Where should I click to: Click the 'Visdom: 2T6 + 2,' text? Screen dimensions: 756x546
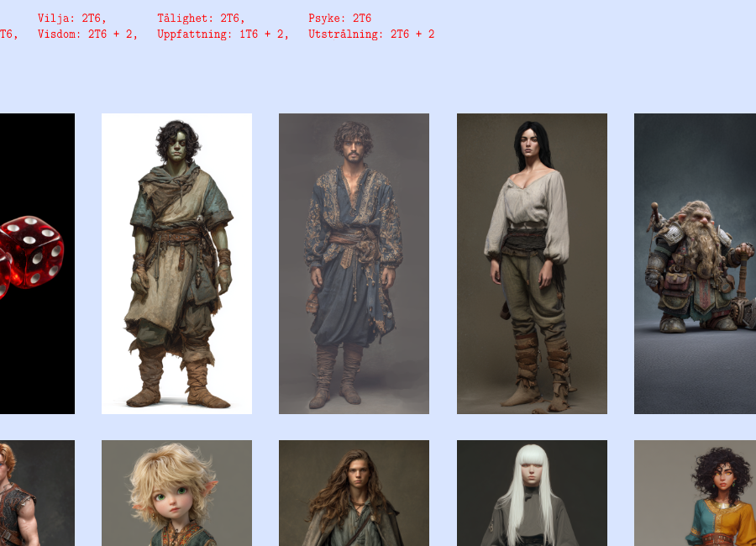click(x=87, y=34)
